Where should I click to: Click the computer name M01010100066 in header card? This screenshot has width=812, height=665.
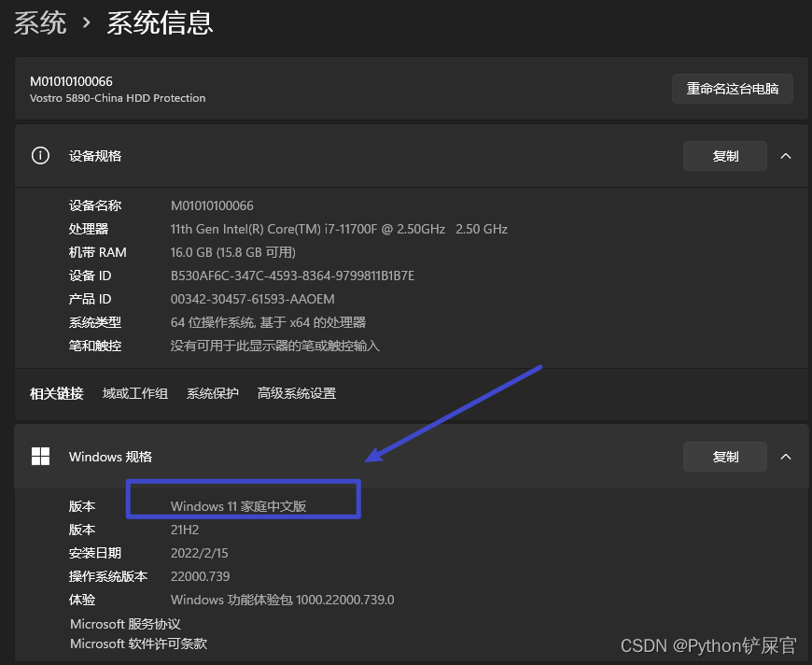pyautogui.click(x=71, y=81)
